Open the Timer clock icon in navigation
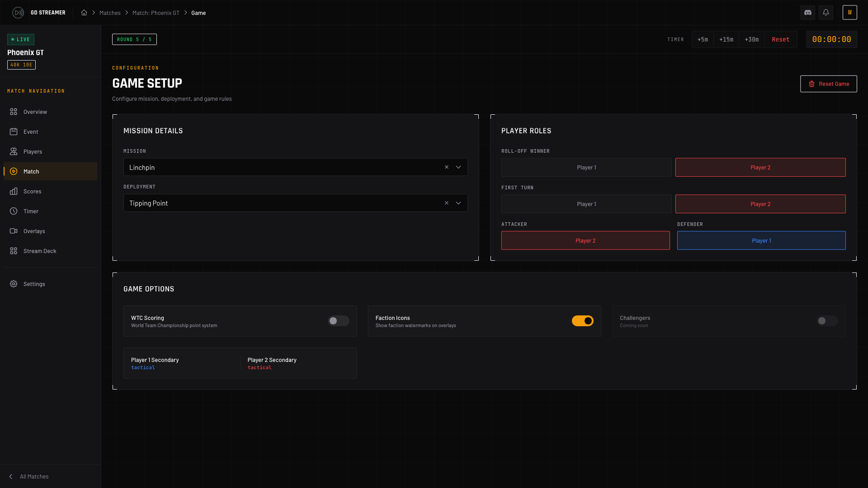 coord(13,211)
